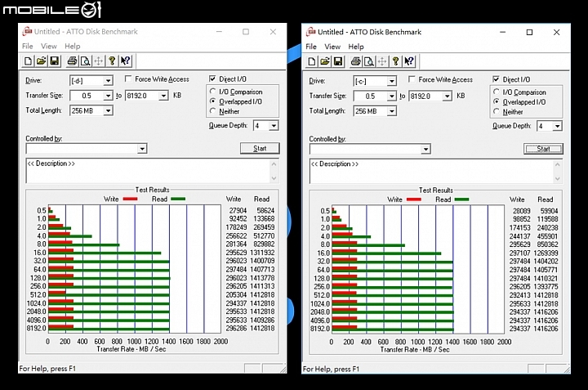
Task: Click New icon in right ATTO window toolbar
Action: pyautogui.click(x=312, y=61)
